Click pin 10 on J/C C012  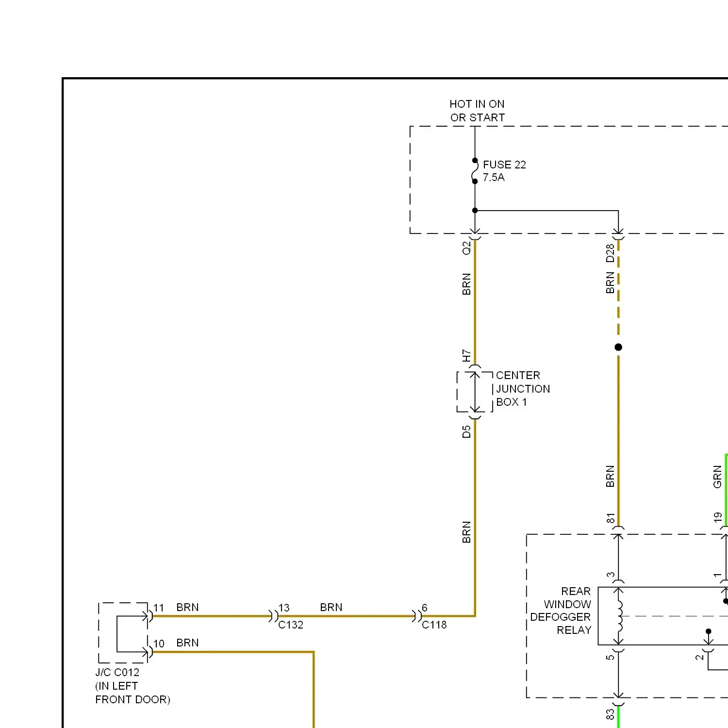[159, 644]
